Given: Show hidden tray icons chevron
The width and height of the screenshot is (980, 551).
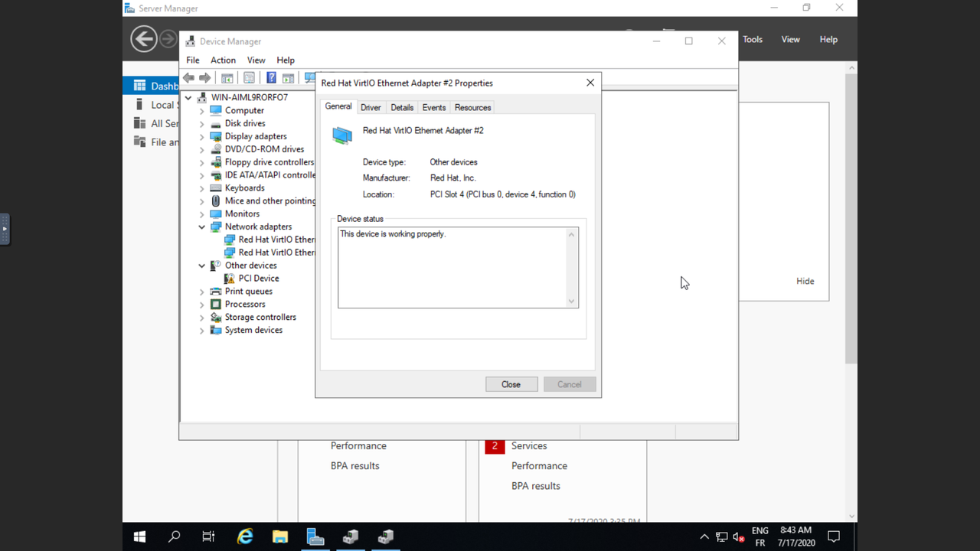Looking at the screenshot, I should pyautogui.click(x=704, y=537).
